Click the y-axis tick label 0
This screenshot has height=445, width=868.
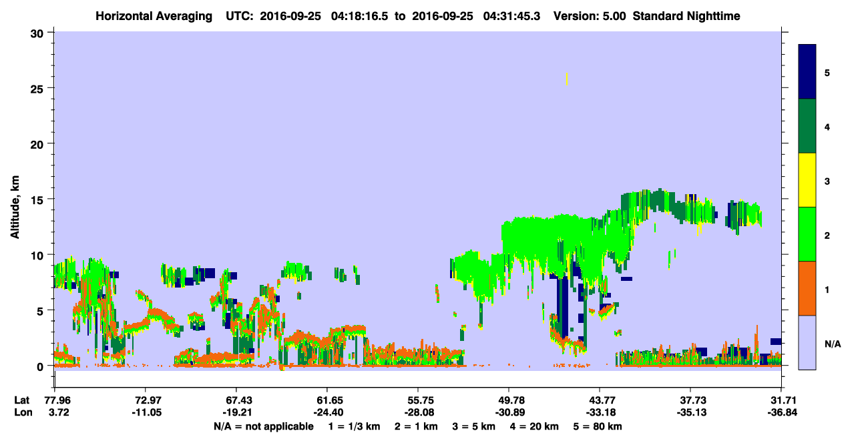coord(41,366)
